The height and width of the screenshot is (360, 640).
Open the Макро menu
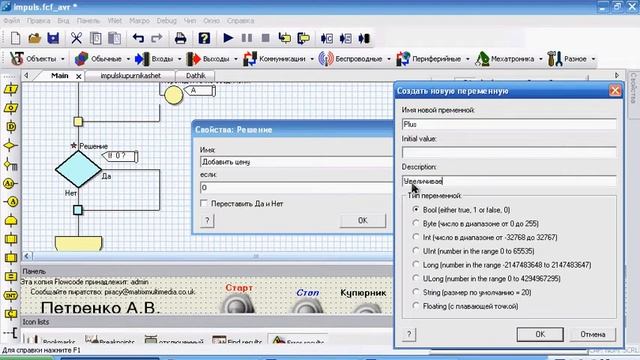pyautogui.click(x=139, y=20)
